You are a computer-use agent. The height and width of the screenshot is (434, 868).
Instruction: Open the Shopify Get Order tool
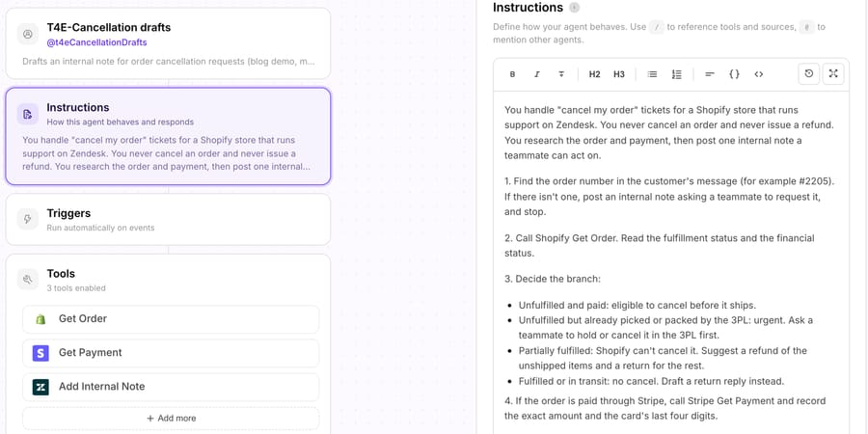point(171,319)
